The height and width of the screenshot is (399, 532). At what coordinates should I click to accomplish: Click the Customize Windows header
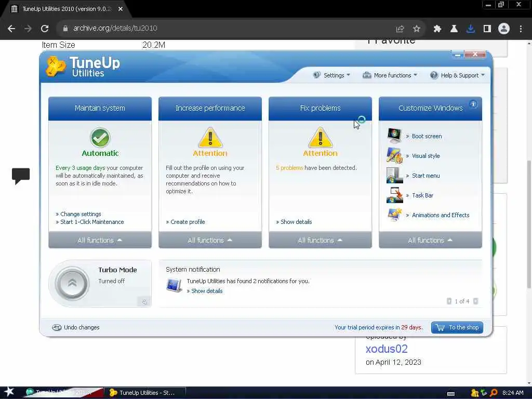(x=430, y=108)
